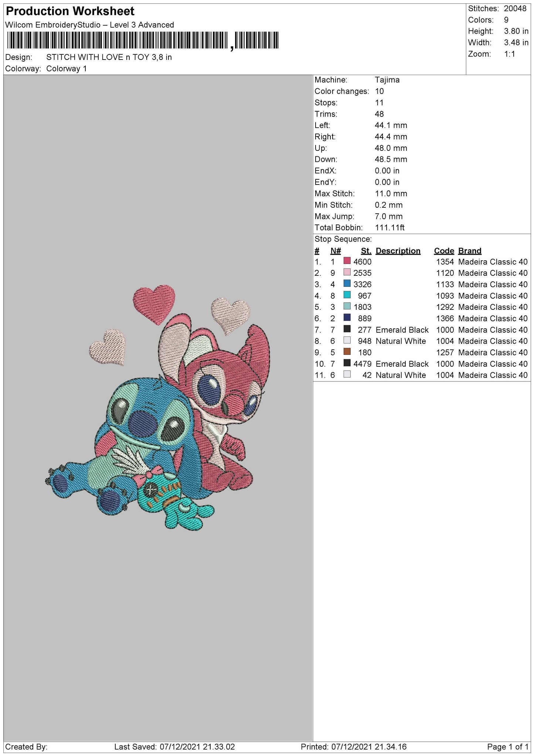Select the brown swatch for code 1257
Image resolution: width=534 pixels, height=756 pixels.
tap(347, 352)
